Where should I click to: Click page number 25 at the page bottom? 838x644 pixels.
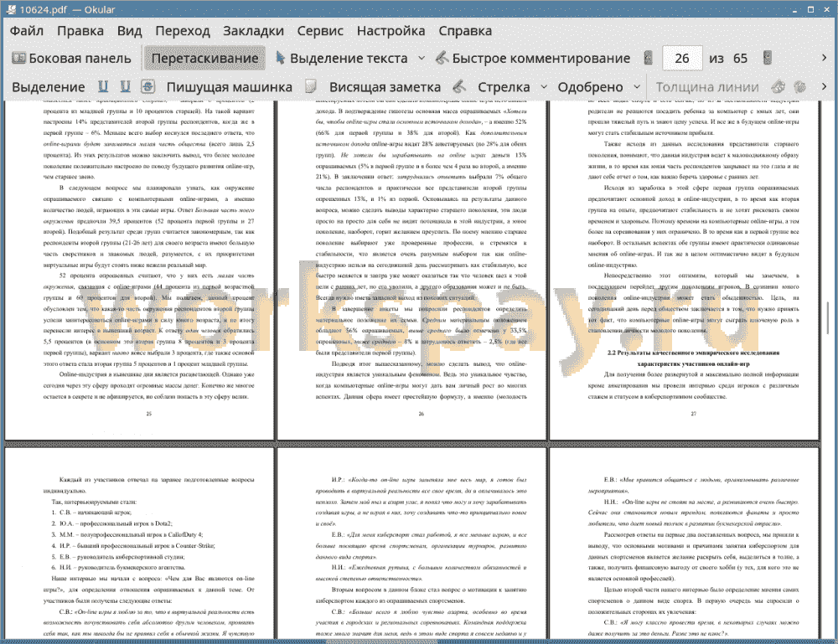148,414
